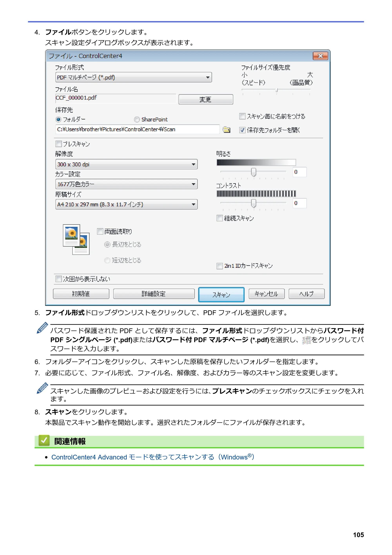
Task: Open the ControlCenter4 Advanced モード related link
Action: pos(153,457)
